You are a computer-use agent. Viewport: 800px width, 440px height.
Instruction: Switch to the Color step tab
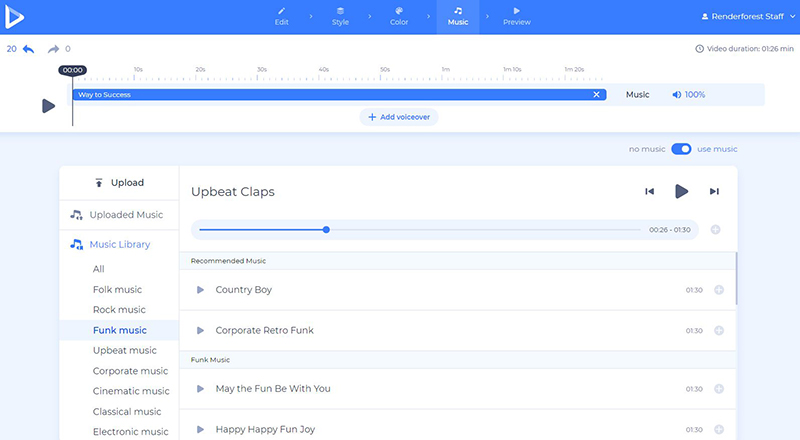pos(399,17)
